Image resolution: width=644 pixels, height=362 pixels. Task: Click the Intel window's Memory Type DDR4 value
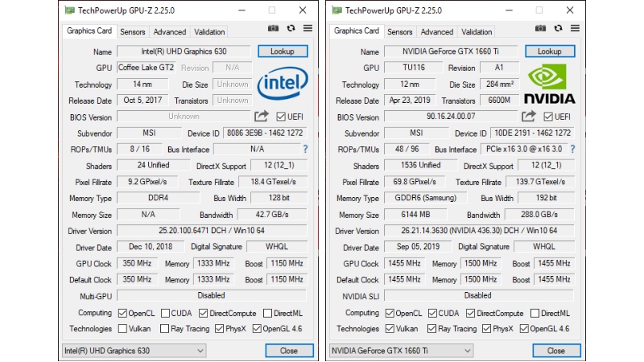pos(159,198)
